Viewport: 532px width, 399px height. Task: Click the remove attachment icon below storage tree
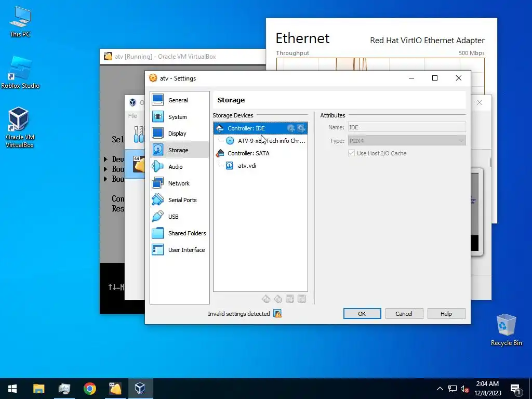(x=302, y=299)
